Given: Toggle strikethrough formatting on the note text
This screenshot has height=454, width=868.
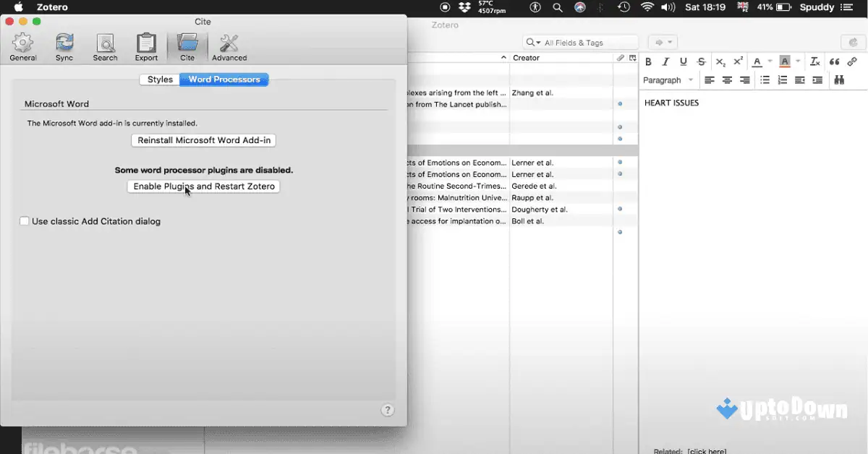Looking at the screenshot, I should tap(700, 61).
